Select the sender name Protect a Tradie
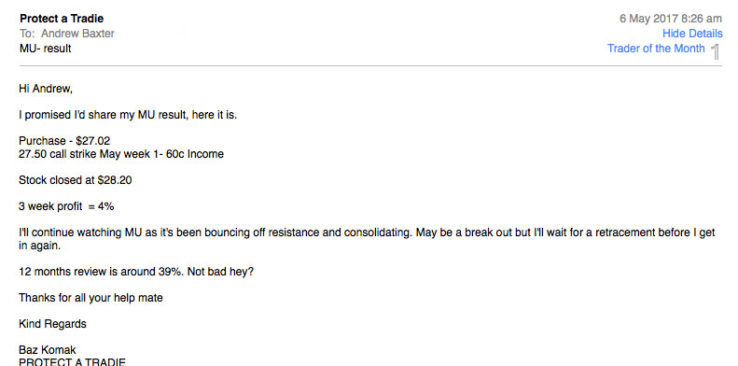This screenshot has height=366, width=738. [x=62, y=19]
